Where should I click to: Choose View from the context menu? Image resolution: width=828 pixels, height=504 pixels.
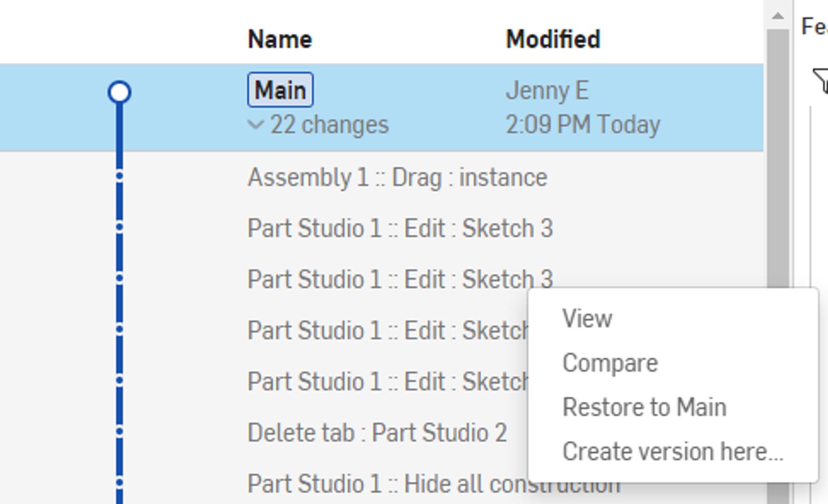coord(587,318)
